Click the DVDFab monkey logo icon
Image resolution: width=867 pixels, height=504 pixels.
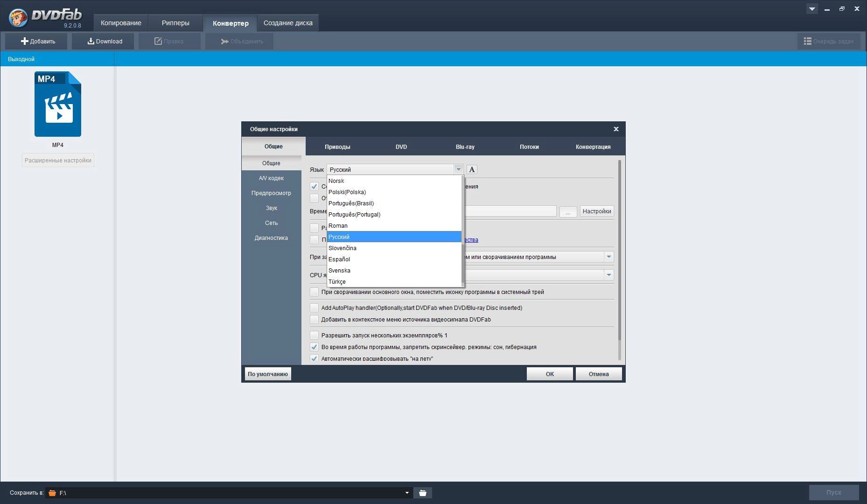18,17
